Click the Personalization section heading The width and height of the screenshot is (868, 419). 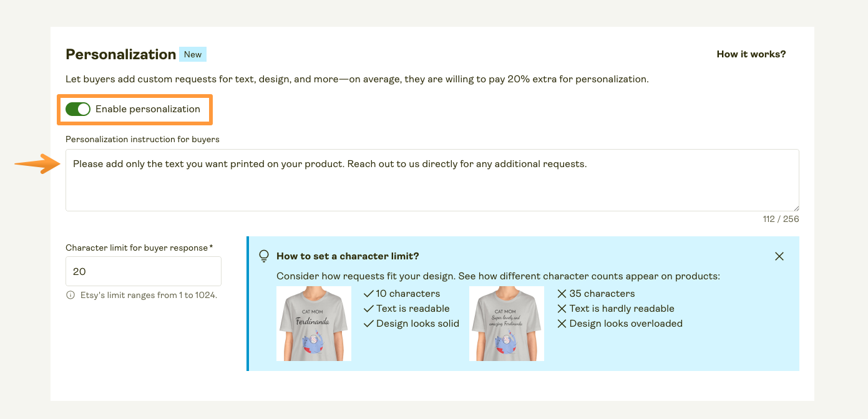[x=120, y=54]
